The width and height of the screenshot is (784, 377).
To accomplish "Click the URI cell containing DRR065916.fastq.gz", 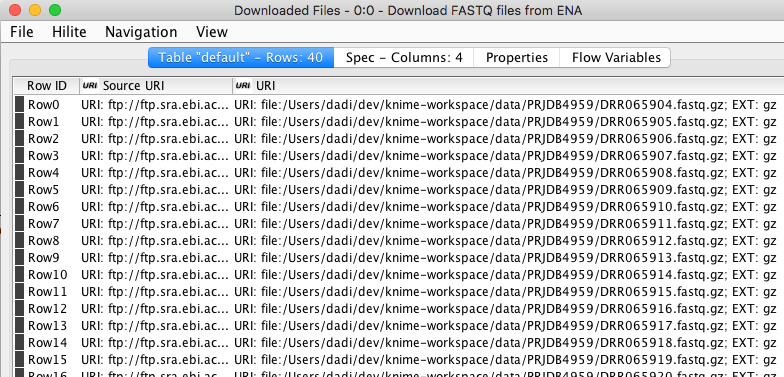I will pos(508,308).
